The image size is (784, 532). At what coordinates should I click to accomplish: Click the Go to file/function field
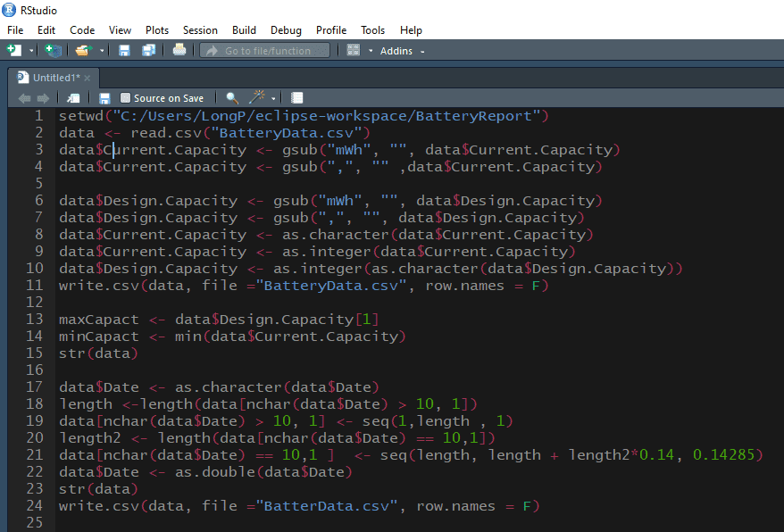point(264,51)
